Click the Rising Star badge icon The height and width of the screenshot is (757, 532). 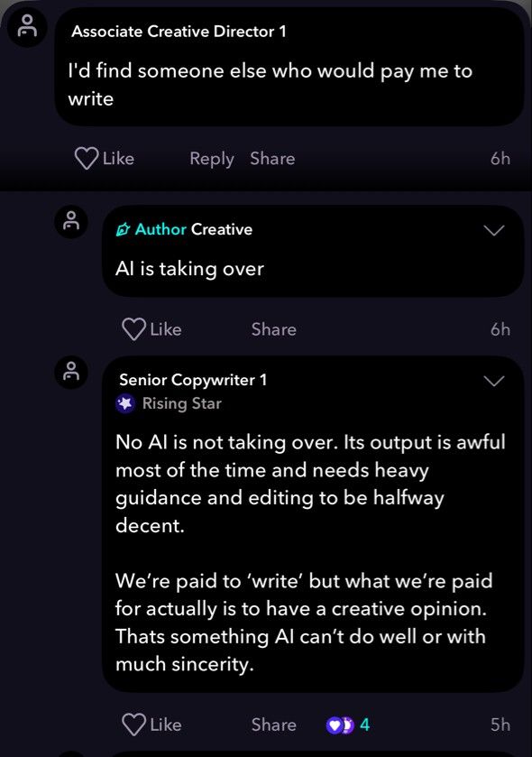coord(125,403)
